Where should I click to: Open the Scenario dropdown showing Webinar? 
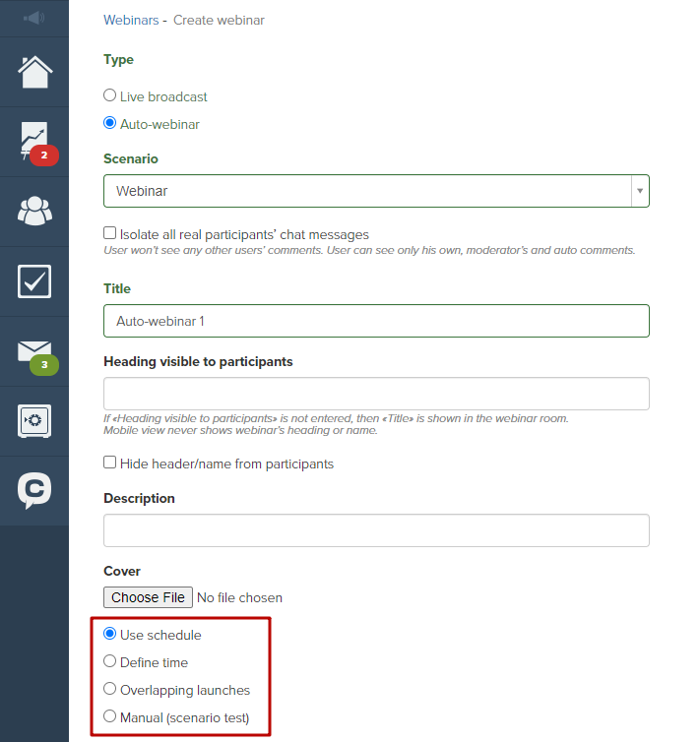click(x=376, y=191)
